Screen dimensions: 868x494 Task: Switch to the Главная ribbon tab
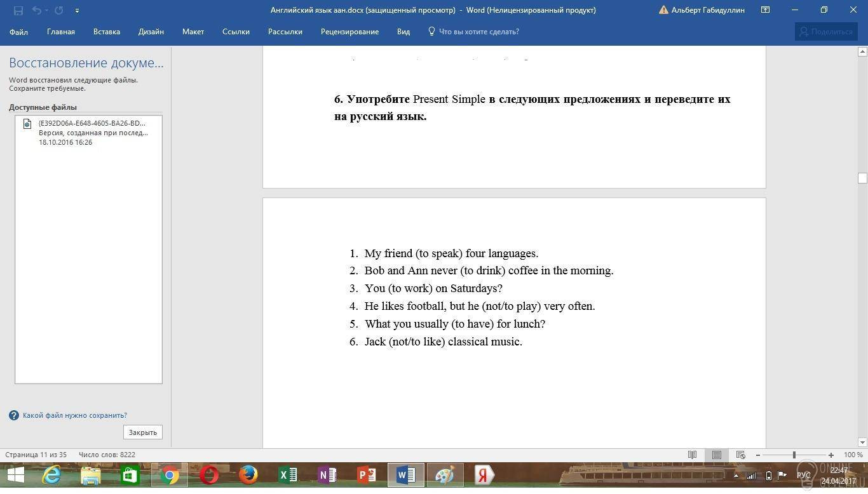(x=61, y=32)
